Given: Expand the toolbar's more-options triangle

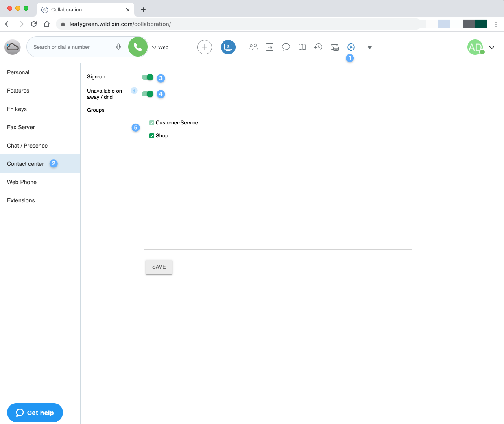Looking at the screenshot, I should coord(369,48).
